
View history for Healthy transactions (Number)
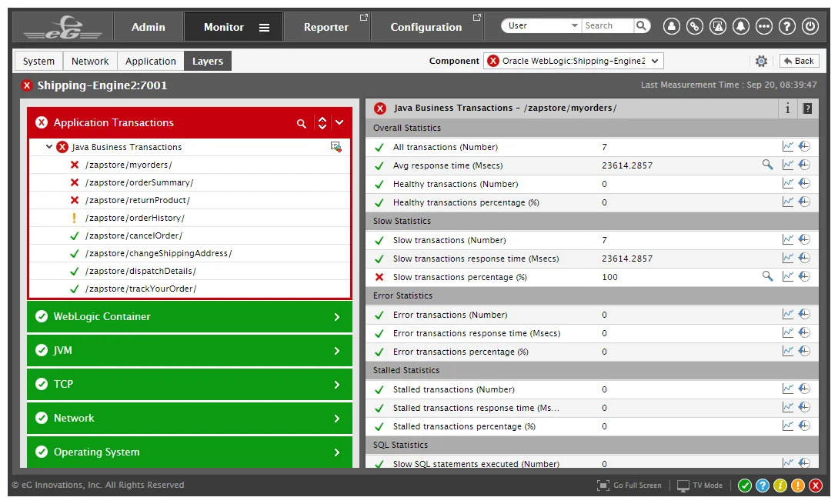pyautogui.click(x=804, y=183)
